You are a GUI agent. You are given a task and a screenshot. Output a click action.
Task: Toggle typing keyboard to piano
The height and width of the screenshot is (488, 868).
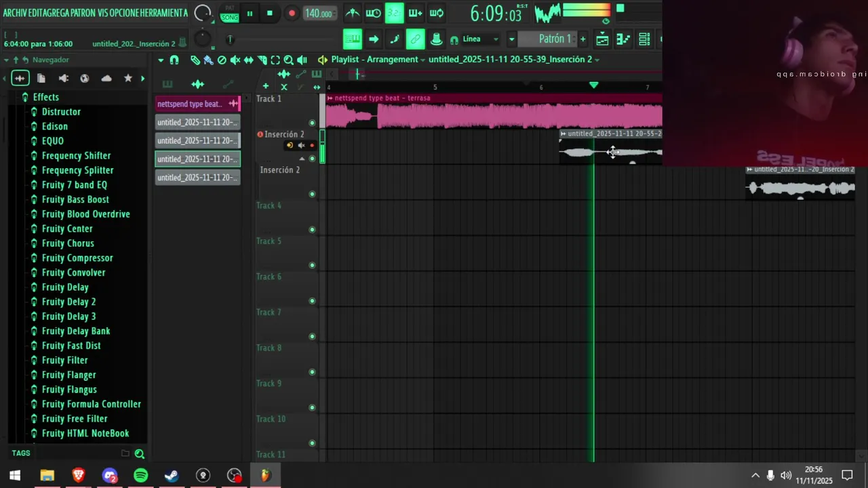click(x=352, y=39)
